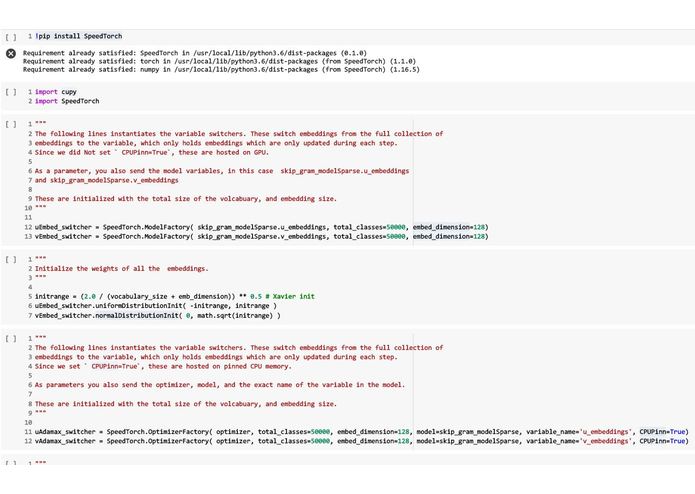
Task: Select 'embed_dimension=128' in the uEmbed_switcher line
Action: coord(449,227)
